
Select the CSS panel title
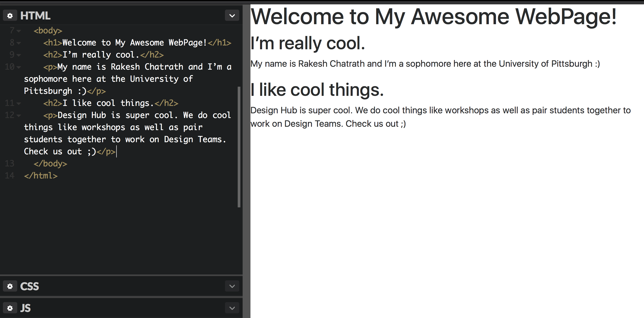[x=30, y=286]
